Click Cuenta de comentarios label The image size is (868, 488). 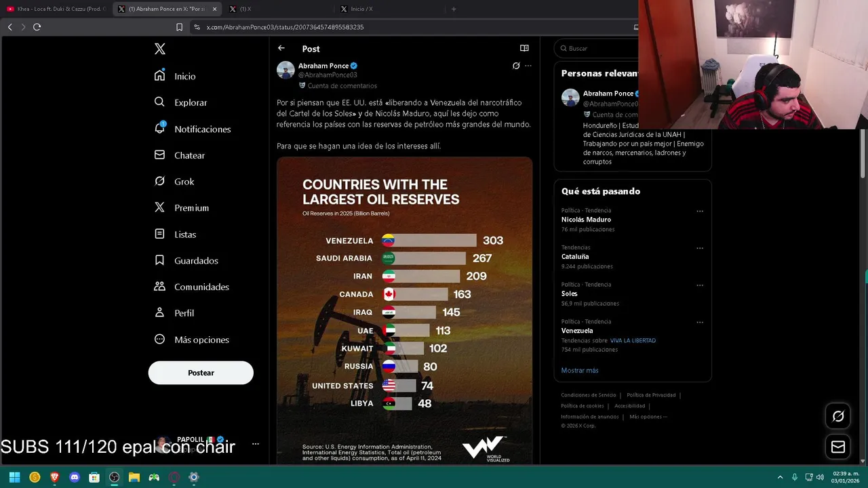(338, 86)
